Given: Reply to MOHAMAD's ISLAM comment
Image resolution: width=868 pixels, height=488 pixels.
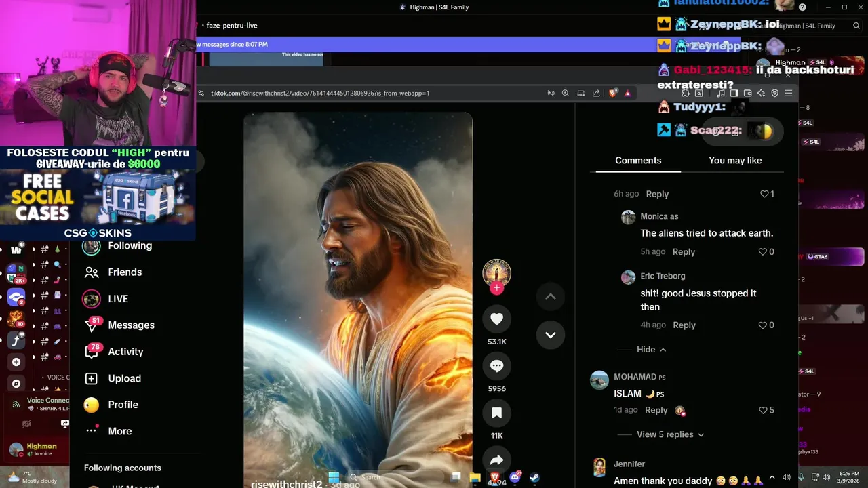Looking at the screenshot, I should tap(656, 410).
